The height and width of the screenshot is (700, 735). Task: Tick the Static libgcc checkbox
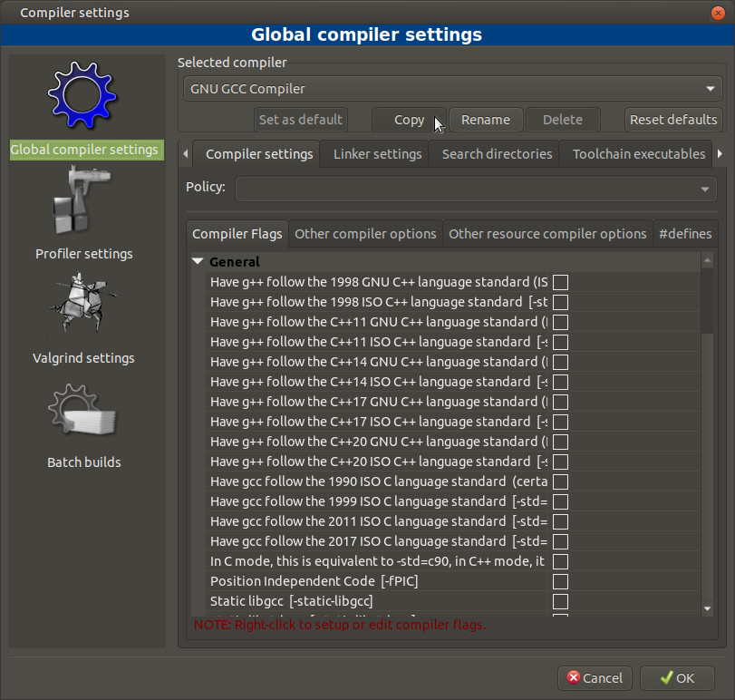tap(560, 601)
